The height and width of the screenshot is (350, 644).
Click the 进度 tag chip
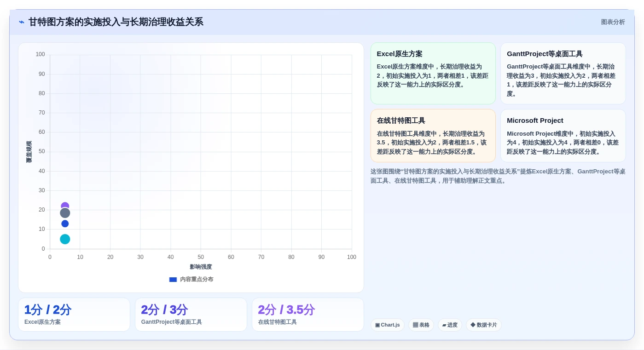click(450, 325)
